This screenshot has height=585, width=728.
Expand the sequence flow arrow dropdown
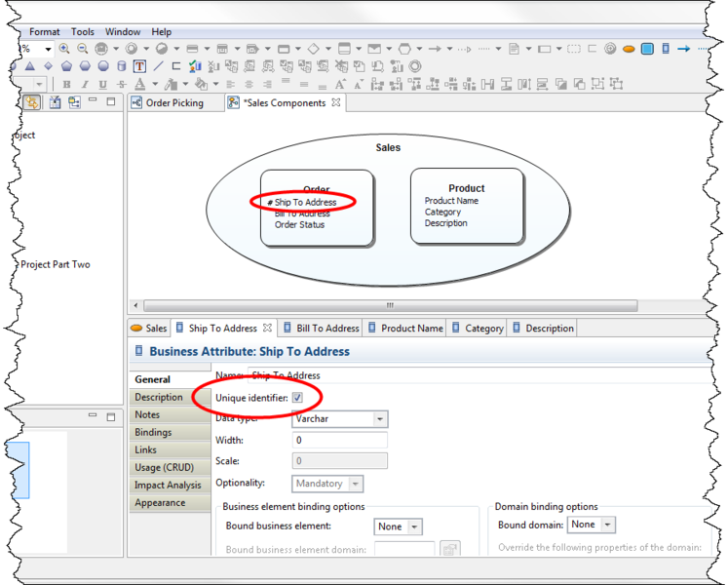pyautogui.click(x=449, y=49)
